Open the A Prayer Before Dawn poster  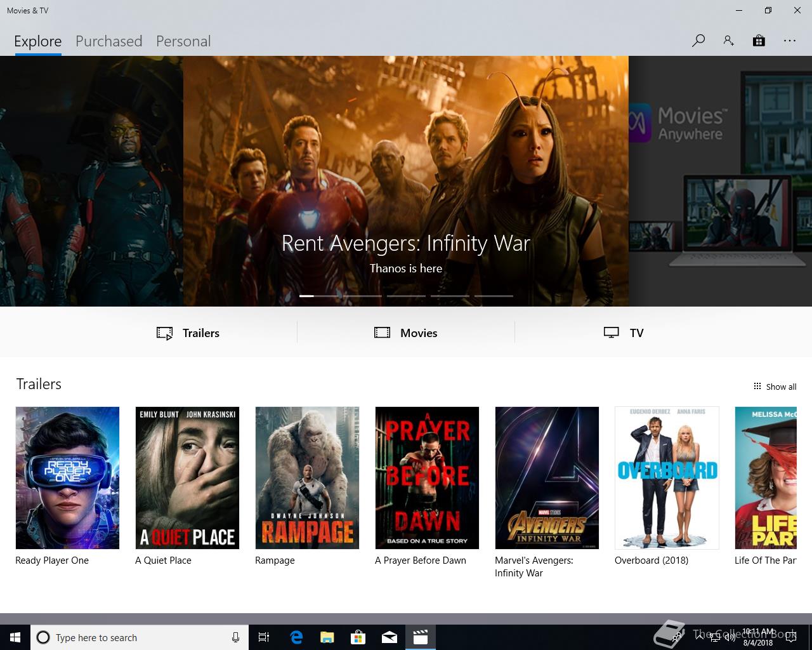[427, 478]
